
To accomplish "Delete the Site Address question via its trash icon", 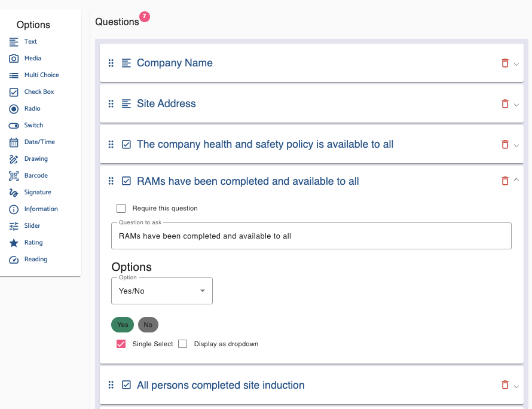I will pos(504,103).
